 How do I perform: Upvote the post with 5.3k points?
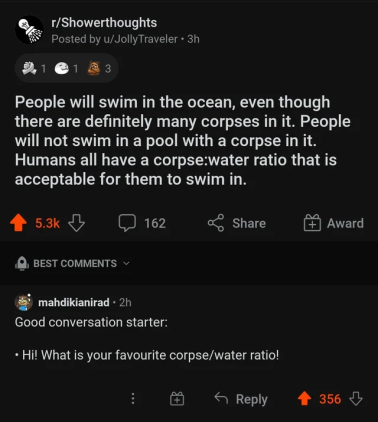[18, 223]
